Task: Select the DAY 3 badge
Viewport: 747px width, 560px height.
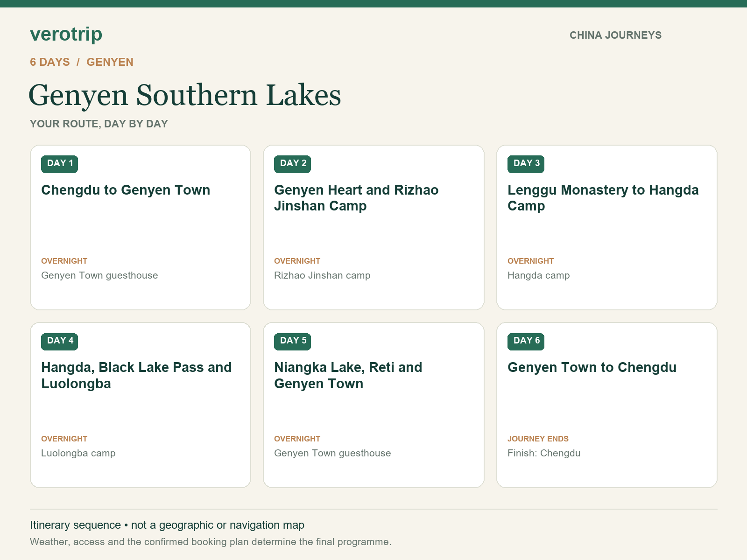Action: coord(526,164)
